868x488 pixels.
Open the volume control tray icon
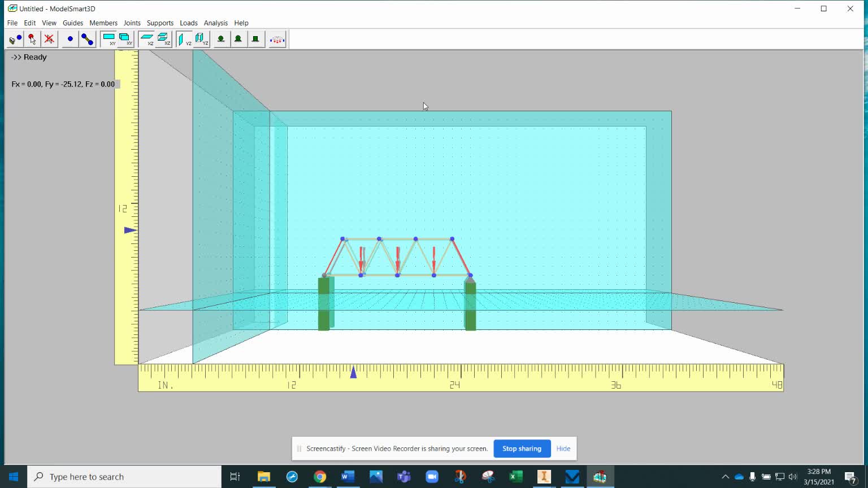click(x=793, y=477)
